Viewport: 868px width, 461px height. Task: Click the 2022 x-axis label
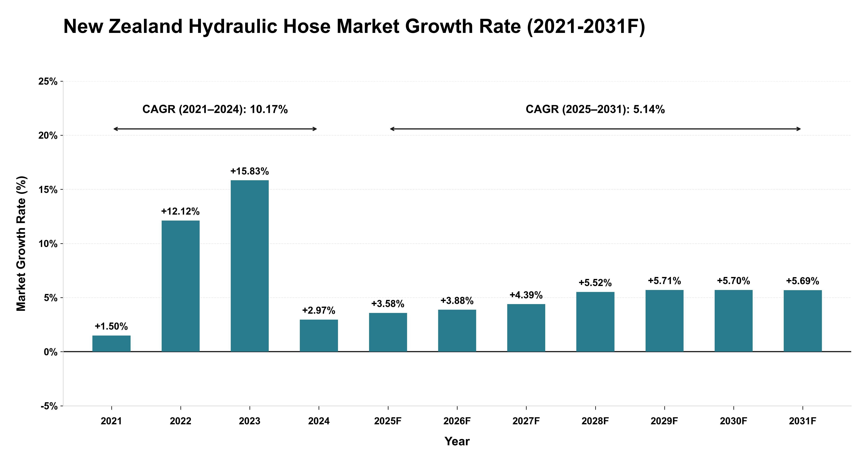[x=181, y=421]
